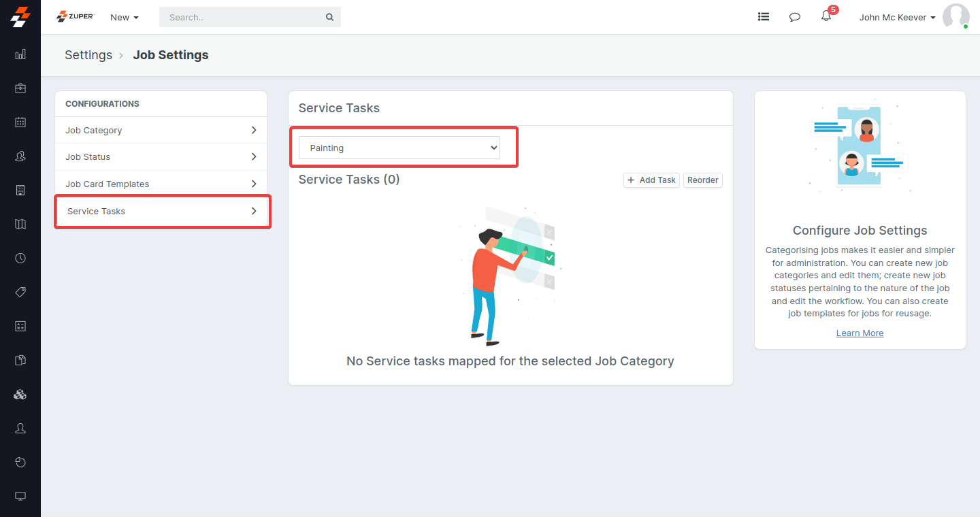
Task: Click the price tag icon in sidebar
Action: (x=20, y=292)
